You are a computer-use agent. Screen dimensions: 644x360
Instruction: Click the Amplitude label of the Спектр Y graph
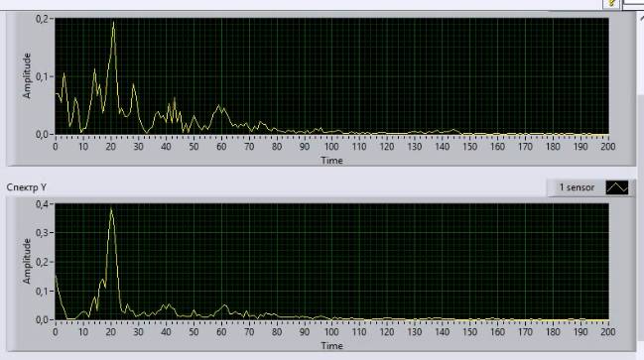pos(27,261)
